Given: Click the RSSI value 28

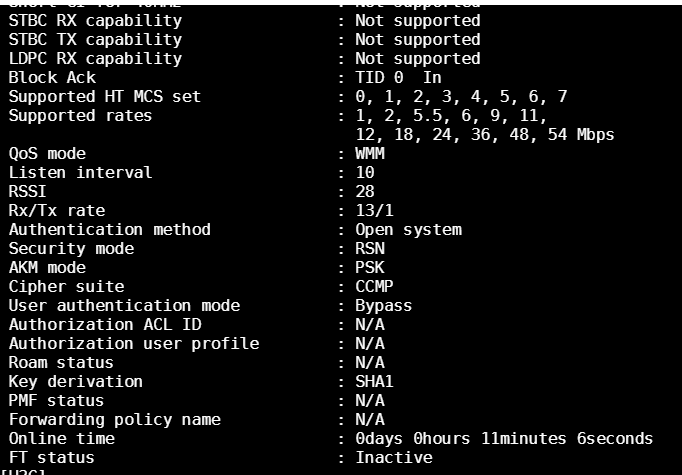Looking at the screenshot, I should (365, 191).
